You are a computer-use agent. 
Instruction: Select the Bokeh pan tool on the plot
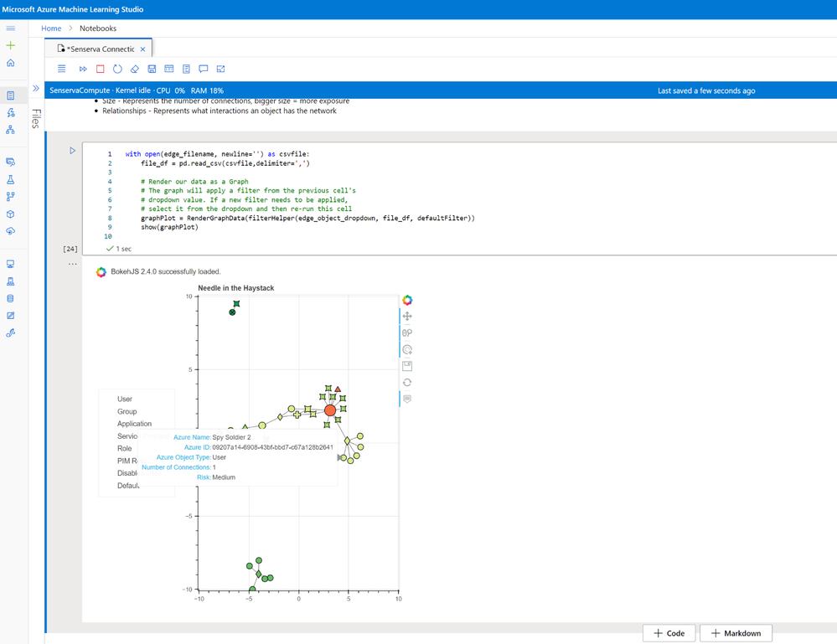[406, 316]
